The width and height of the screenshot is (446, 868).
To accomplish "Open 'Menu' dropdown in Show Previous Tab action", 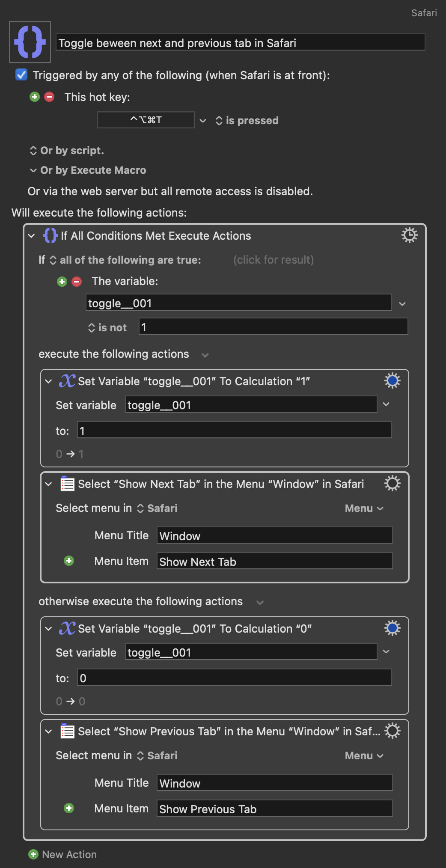I will click(x=364, y=755).
